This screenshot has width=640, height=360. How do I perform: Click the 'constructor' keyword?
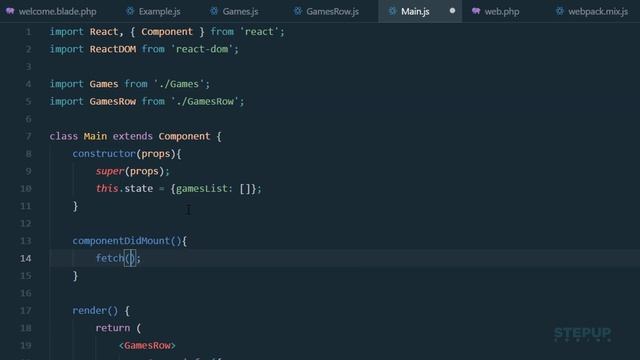[104, 154]
